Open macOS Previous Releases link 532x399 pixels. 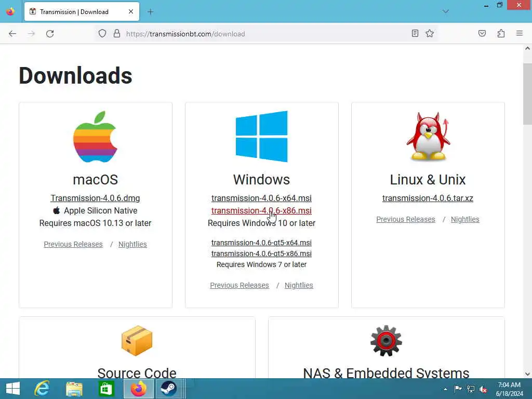point(73,244)
